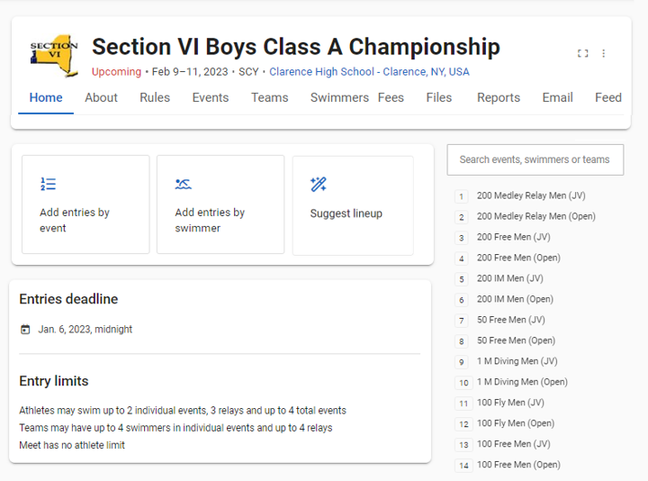The height and width of the screenshot is (481, 648).
Task: Click the Suggest lineup card
Action: (353, 205)
